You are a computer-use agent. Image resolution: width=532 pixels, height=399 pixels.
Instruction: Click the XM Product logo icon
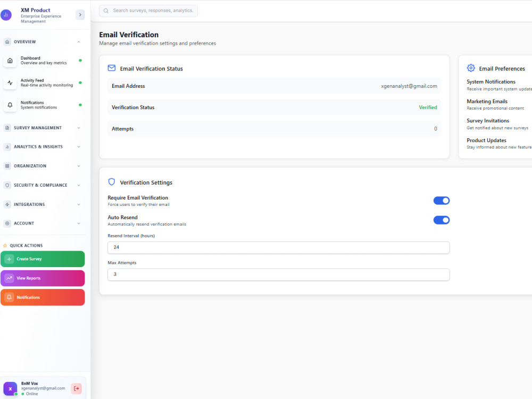(x=6, y=15)
